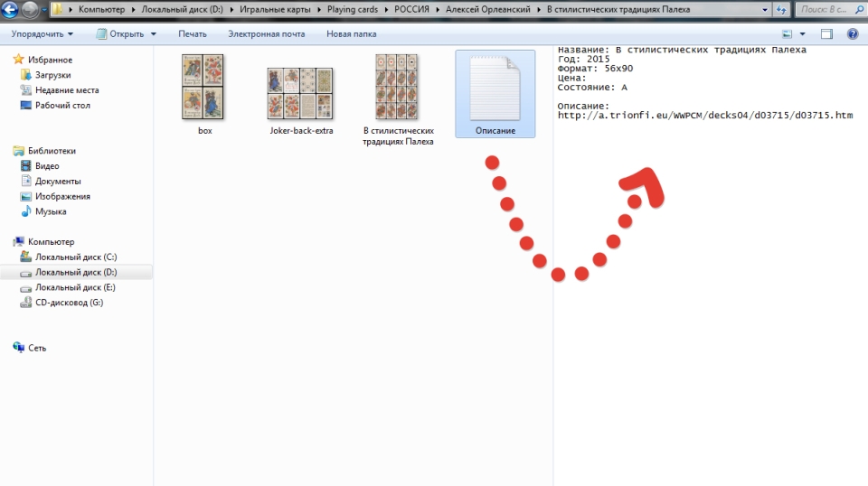Open Локальный диск (D:) in sidebar
This screenshot has height=486, width=868.
point(75,272)
